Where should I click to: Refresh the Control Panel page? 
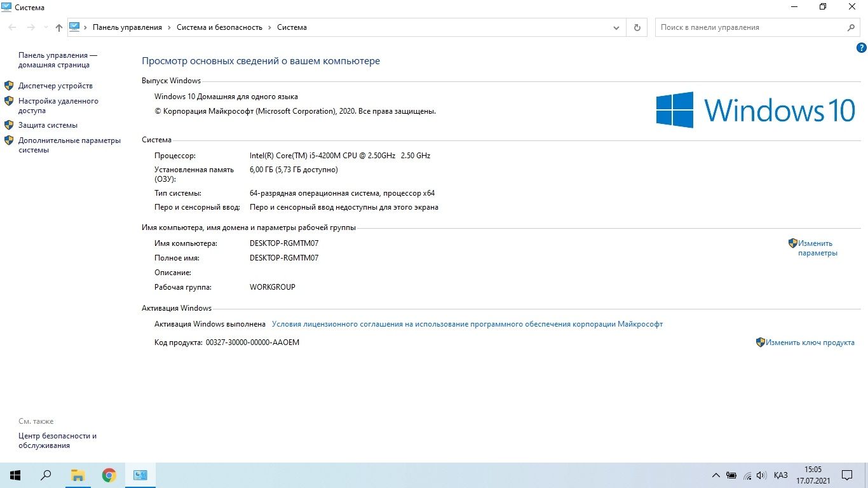pos(637,27)
